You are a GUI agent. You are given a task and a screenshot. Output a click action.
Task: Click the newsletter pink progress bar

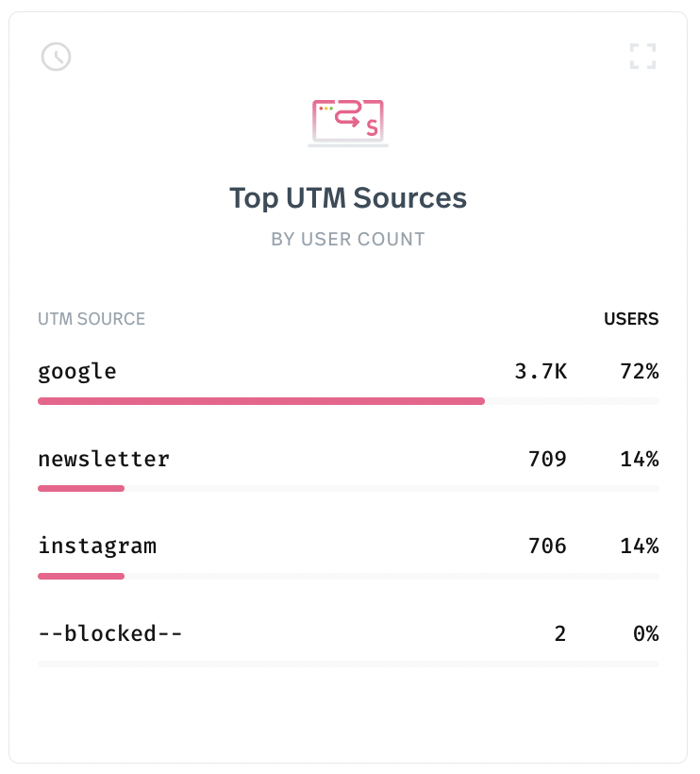coord(81,489)
